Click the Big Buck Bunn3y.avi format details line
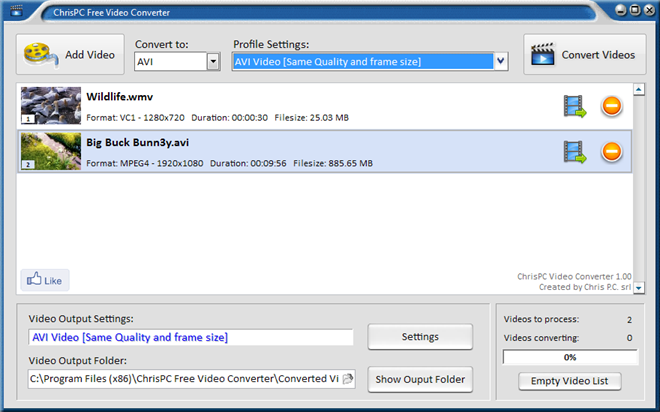Viewport: 660px width, 412px height. [x=229, y=163]
